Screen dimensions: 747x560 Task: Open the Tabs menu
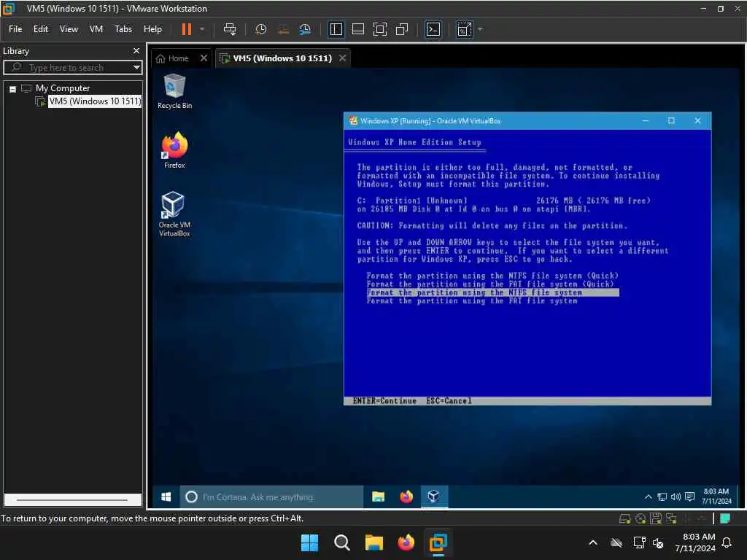(x=123, y=29)
